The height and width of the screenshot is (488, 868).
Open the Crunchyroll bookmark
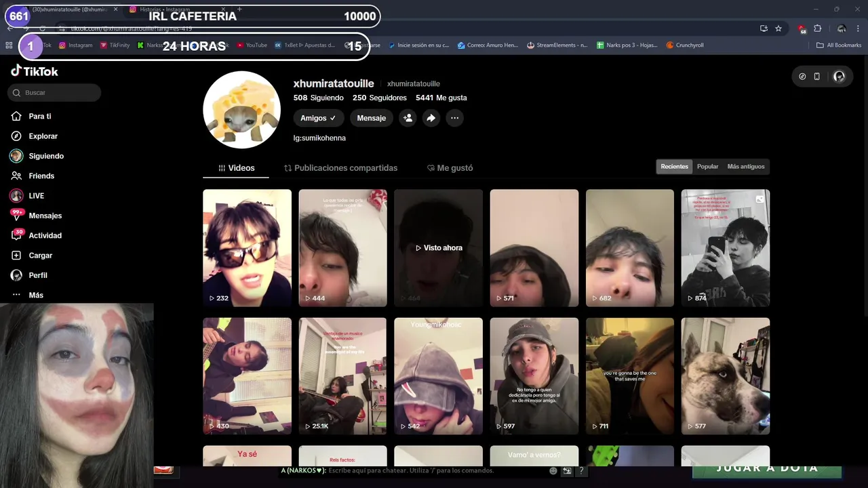685,45
